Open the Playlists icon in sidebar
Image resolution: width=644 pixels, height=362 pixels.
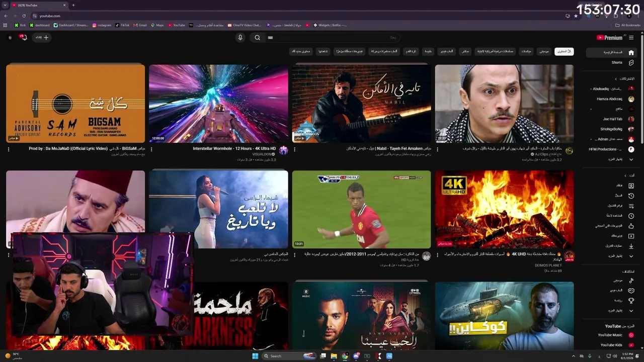tap(631, 206)
